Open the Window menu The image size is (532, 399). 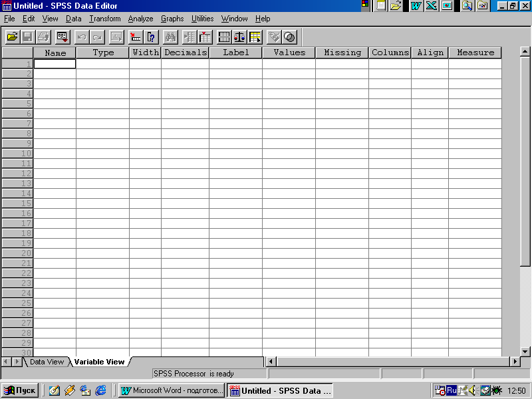click(x=234, y=19)
